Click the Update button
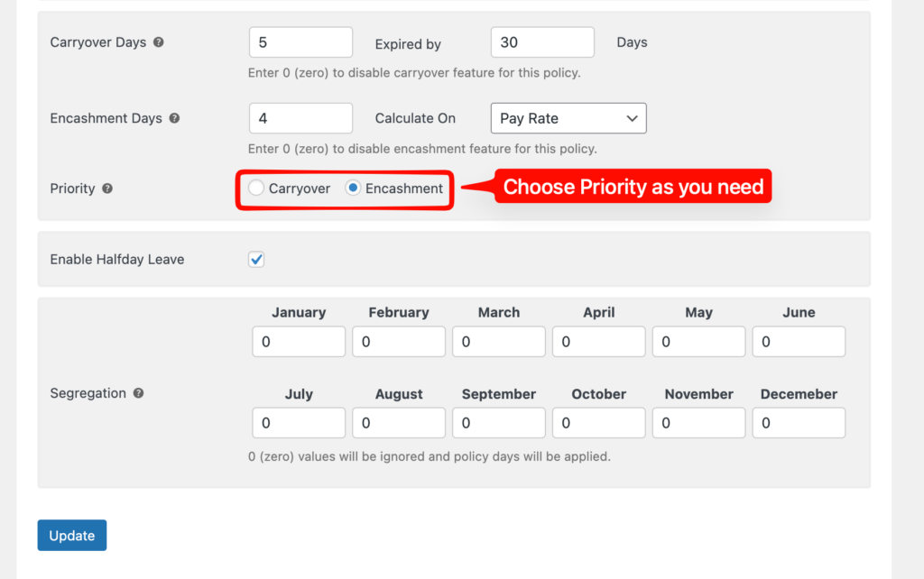Screen dimensions: 924x579 (72, 536)
